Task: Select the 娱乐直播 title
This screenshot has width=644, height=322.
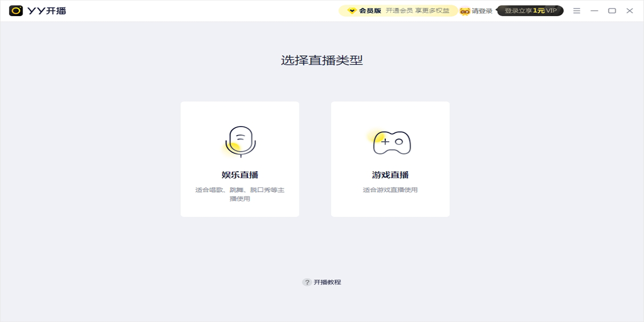Action: click(x=240, y=175)
